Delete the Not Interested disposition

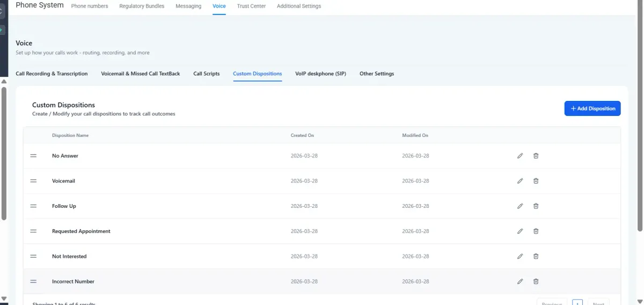click(x=536, y=257)
